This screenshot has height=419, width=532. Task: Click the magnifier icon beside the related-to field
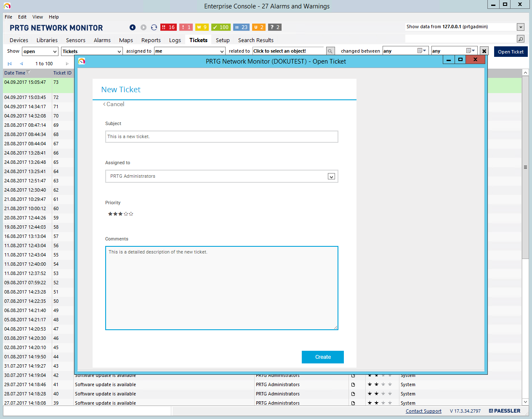click(x=330, y=51)
